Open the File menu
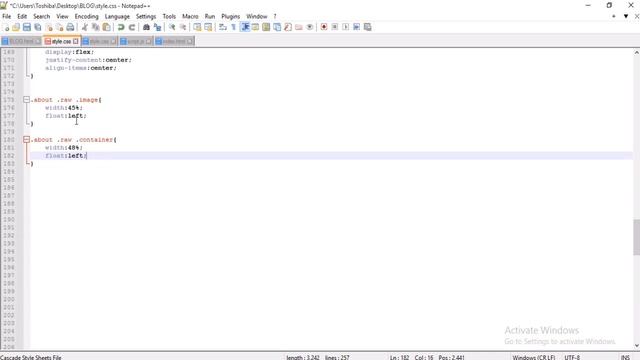 [7, 16]
